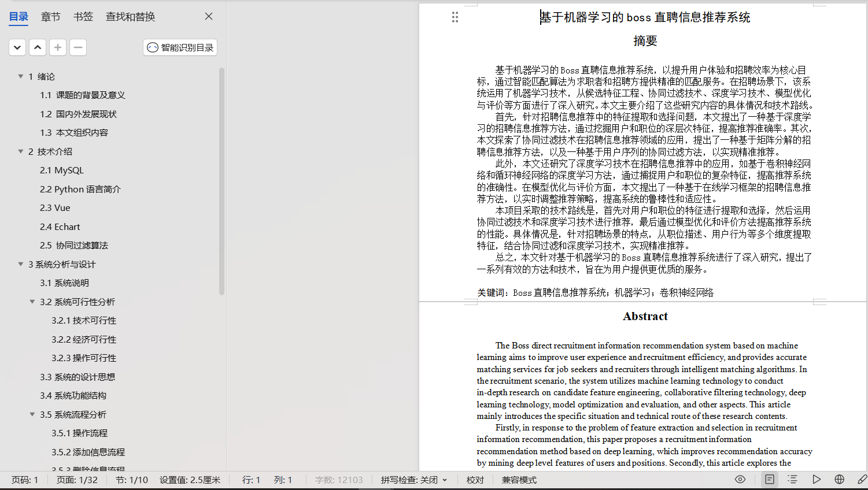The image size is (868, 490).
Task: Click the Abstract heading in document
Action: point(645,316)
